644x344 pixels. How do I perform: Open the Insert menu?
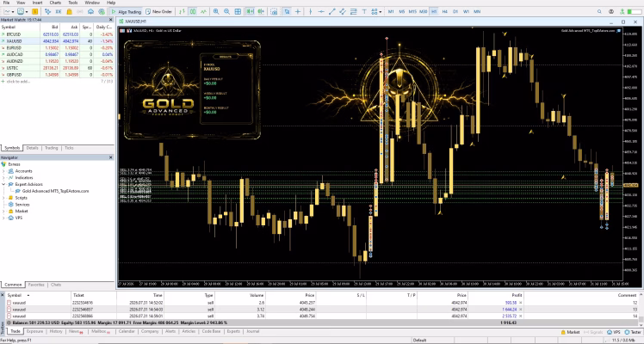(x=37, y=3)
